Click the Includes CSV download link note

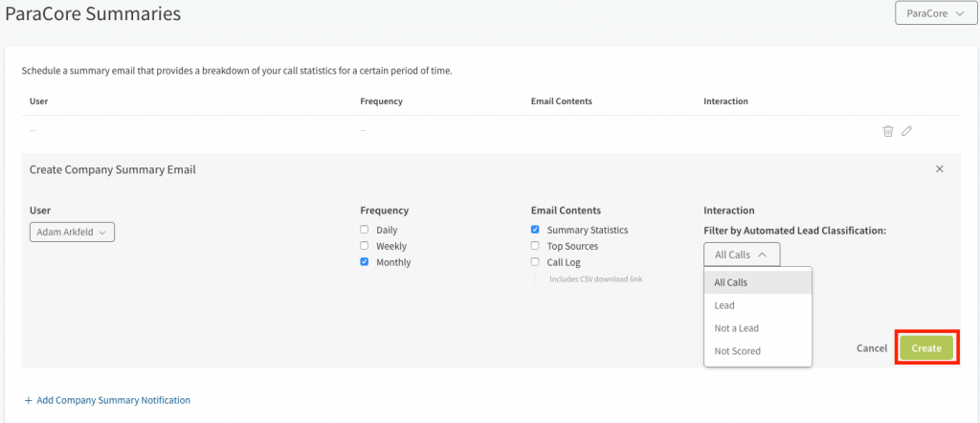click(x=595, y=279)
